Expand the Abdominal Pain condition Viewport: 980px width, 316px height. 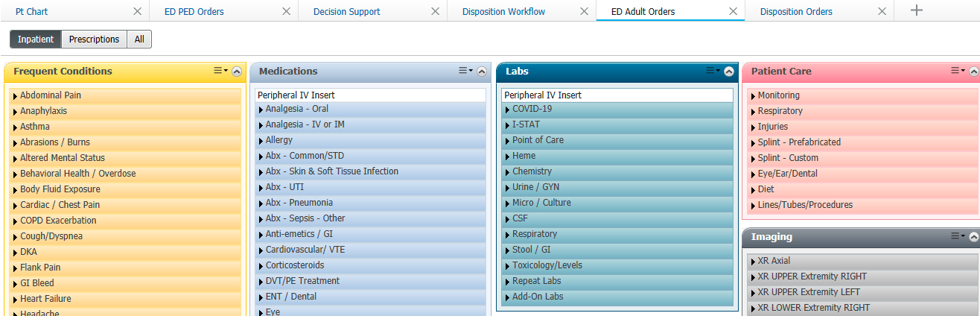click(51, 95)
